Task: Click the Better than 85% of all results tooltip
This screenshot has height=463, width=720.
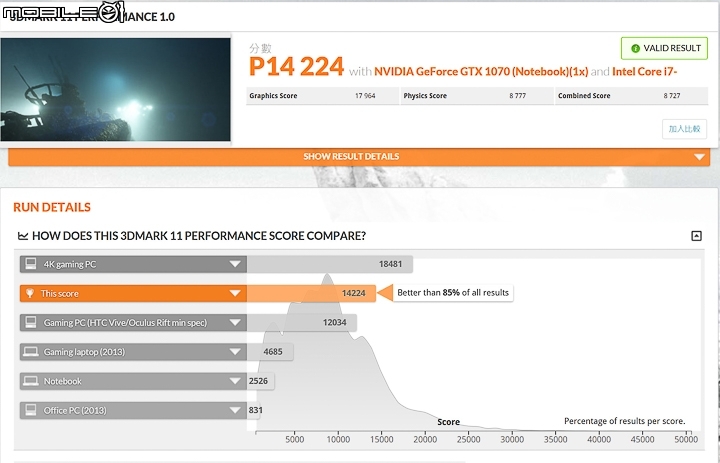Action: point(453,293)
